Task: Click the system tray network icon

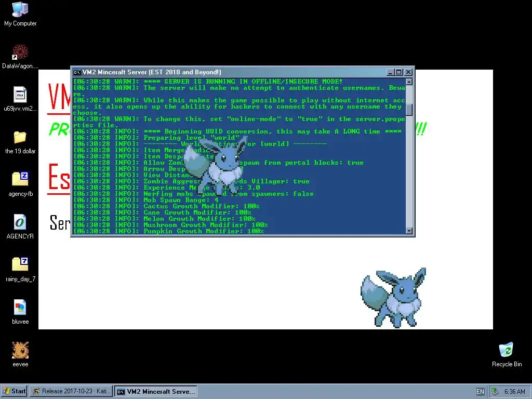Action: [x=495, y=391]
